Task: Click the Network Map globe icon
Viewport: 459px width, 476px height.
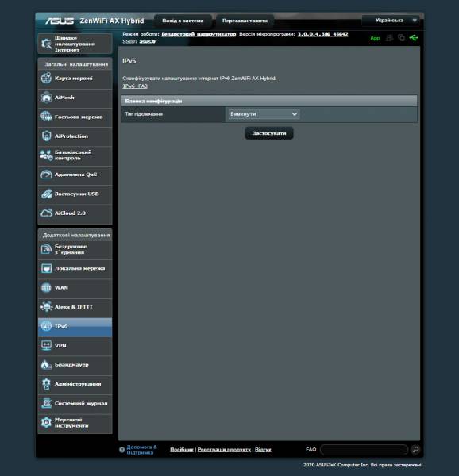Action: (x=46, y=78)
